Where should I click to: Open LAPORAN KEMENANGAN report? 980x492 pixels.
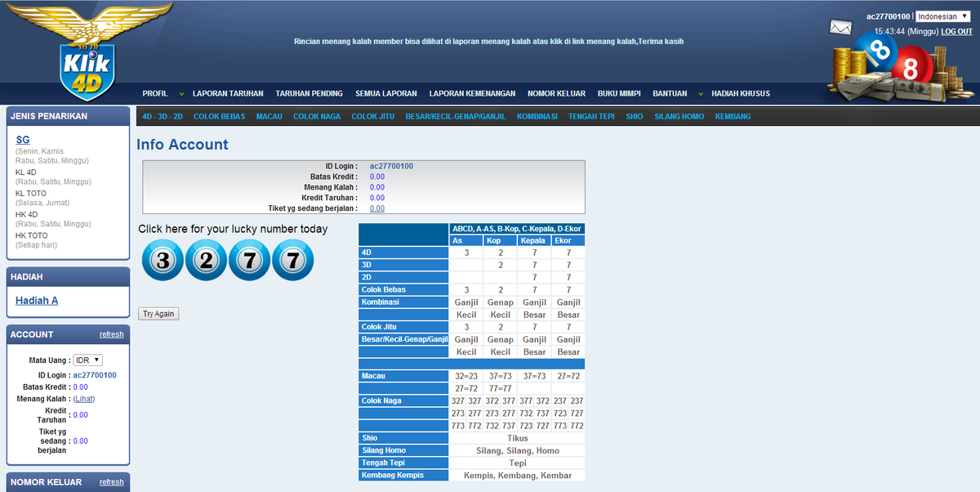[x=473, y=94]
